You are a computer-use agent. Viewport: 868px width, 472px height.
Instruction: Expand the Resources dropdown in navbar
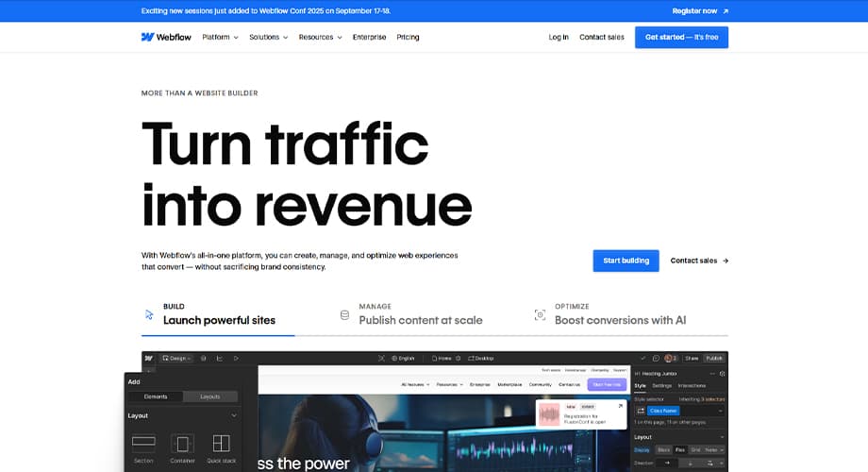[320, 37]
